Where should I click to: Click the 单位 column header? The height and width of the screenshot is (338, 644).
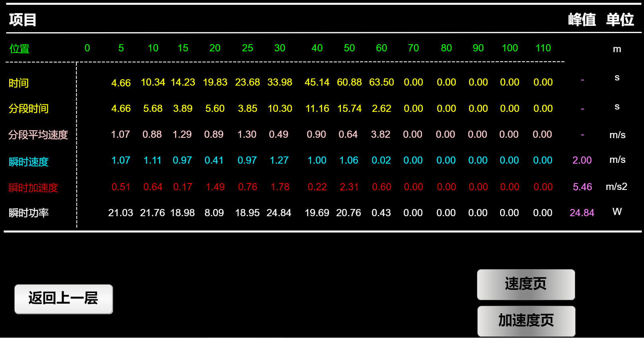tap(620, 20)
